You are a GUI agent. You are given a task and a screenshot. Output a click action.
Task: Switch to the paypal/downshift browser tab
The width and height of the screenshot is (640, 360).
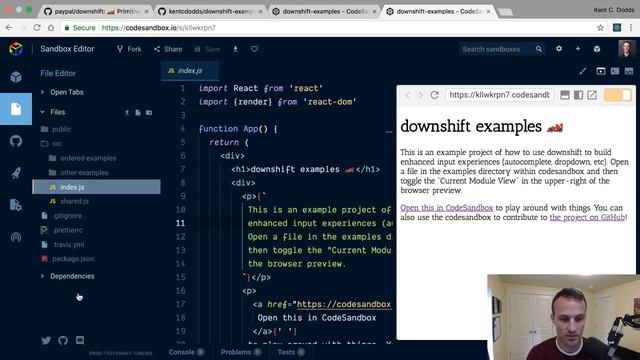click(96, 11)
